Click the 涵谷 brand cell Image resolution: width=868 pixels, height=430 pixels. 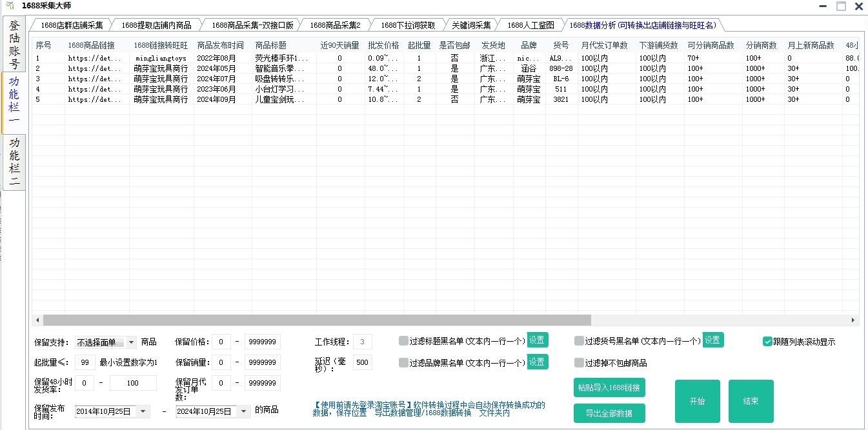coord(529,68)
